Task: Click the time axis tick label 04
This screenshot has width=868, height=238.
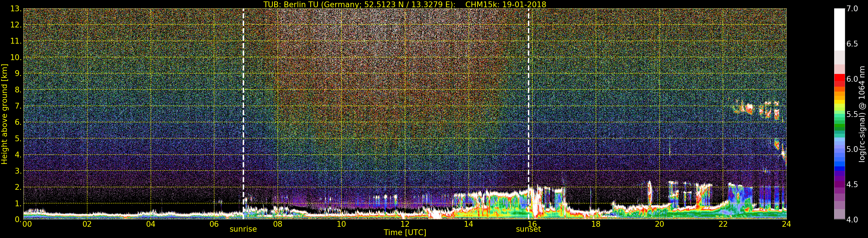Action: (x=151, y=224)
